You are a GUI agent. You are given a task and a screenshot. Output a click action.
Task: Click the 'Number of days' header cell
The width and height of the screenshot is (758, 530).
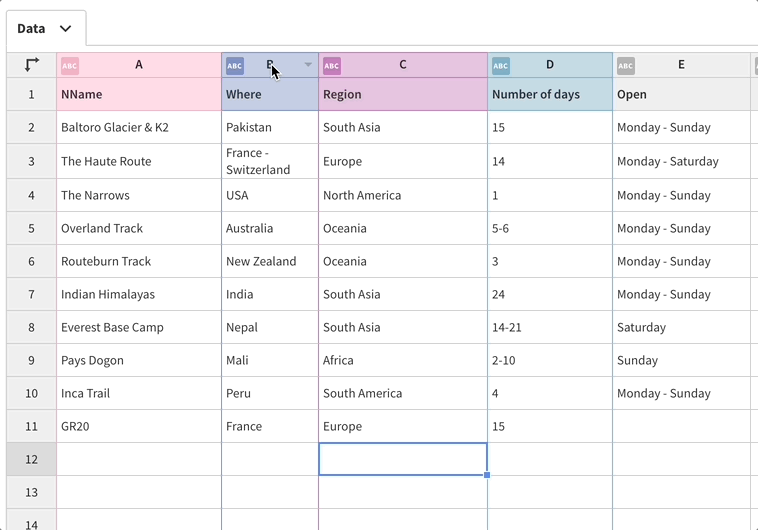tap(550, 94)
